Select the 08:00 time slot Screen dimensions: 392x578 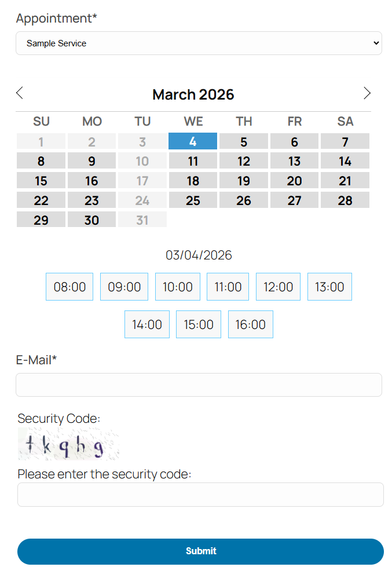coord(69,287)
